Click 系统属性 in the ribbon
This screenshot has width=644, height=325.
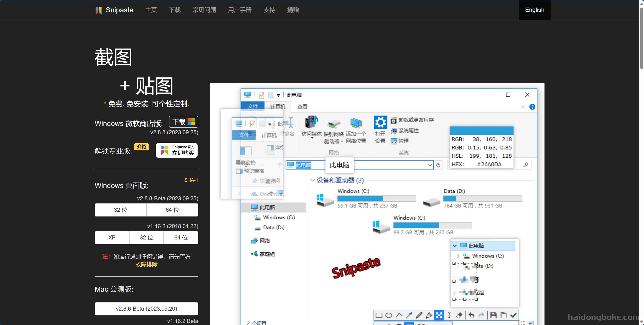[x=405, y=131]
